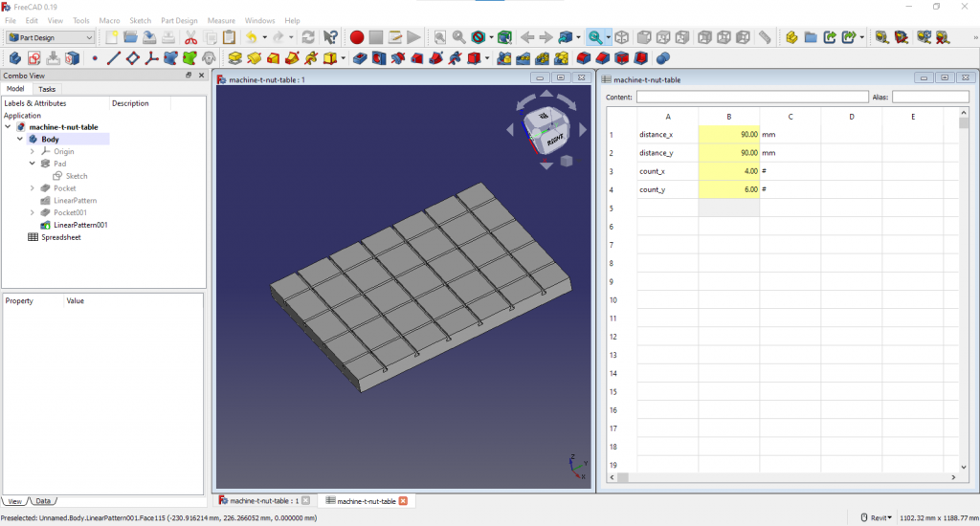The image size is (980, 526).
Task: Click the Datum plane icon
Action: click(132, 58)
